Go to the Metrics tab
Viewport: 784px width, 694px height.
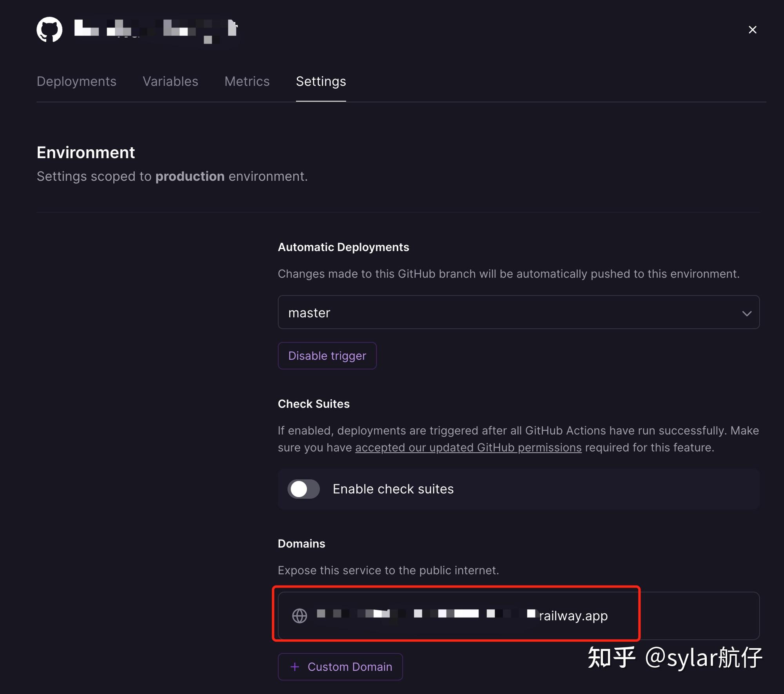pos(247,82)
